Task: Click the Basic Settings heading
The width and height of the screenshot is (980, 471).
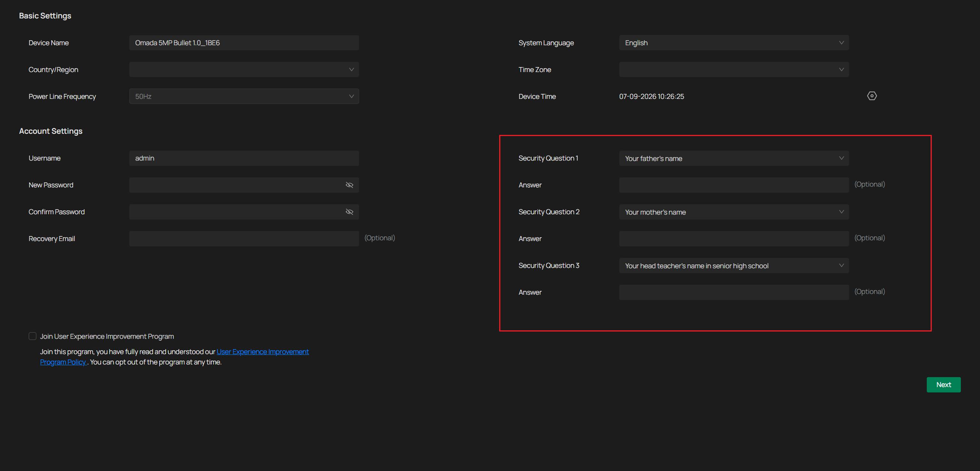Action: (45, 16)
